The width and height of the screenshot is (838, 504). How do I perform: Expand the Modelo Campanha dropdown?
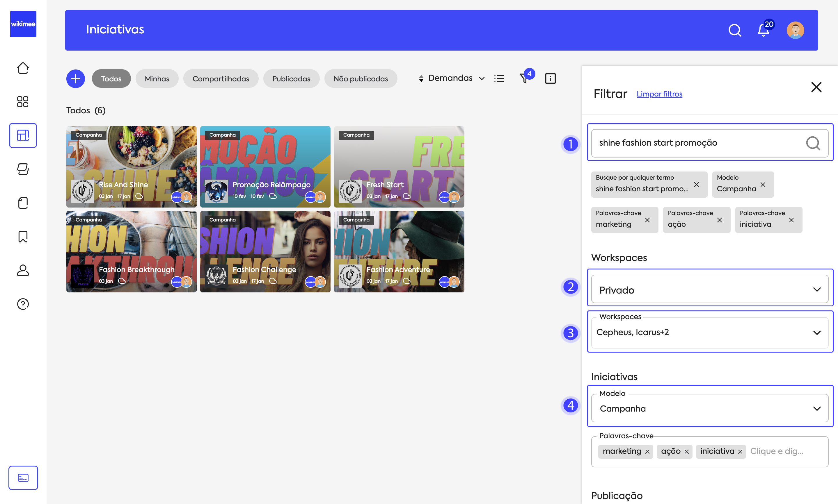709,409
